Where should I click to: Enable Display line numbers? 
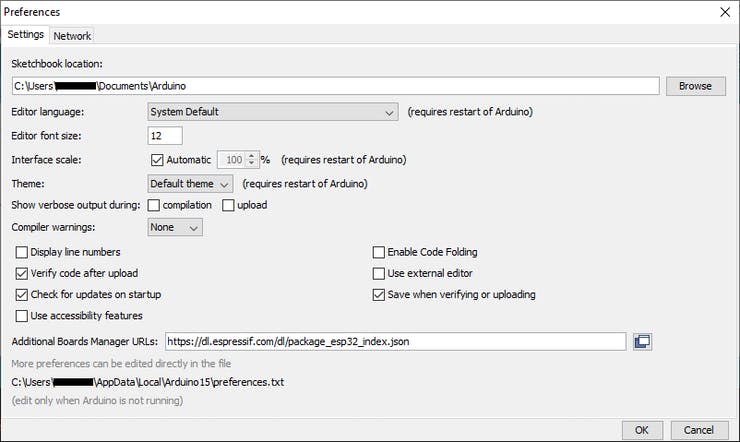(x=22, y=253)
